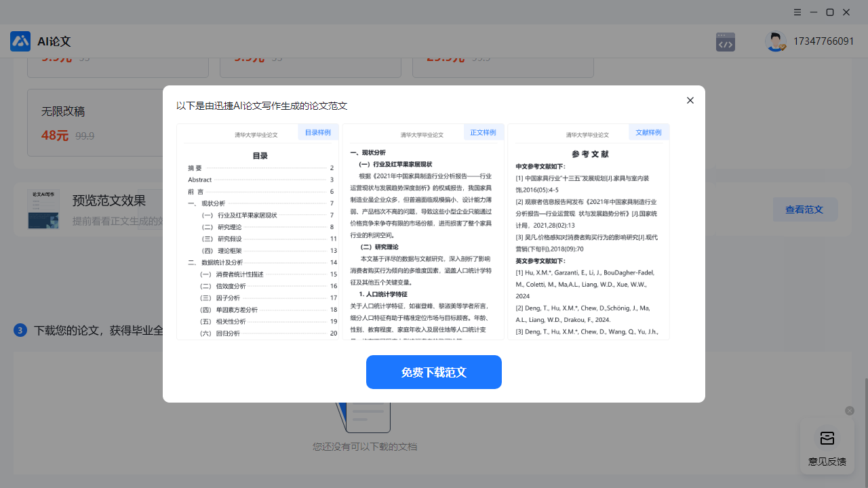This screenshot has height=488, width=868.
Task: Open the code </> embed icon
Action: pos(725,41)
